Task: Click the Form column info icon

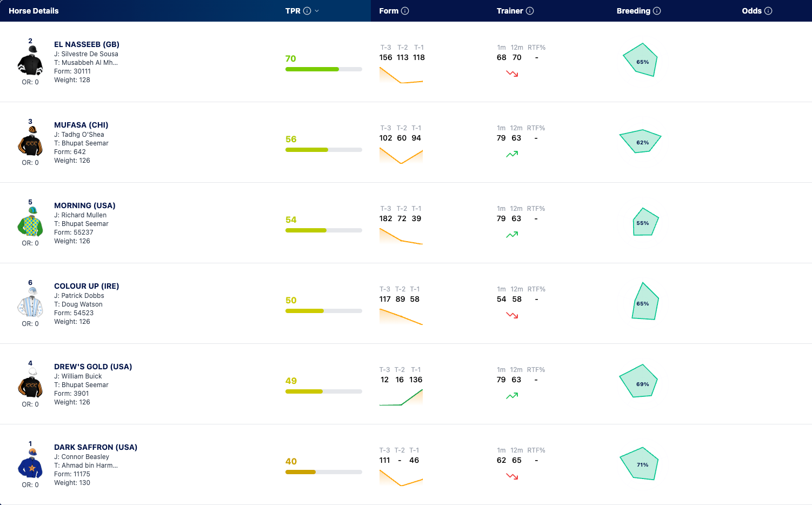Action: pyautogui.click(x=405, y=11)
